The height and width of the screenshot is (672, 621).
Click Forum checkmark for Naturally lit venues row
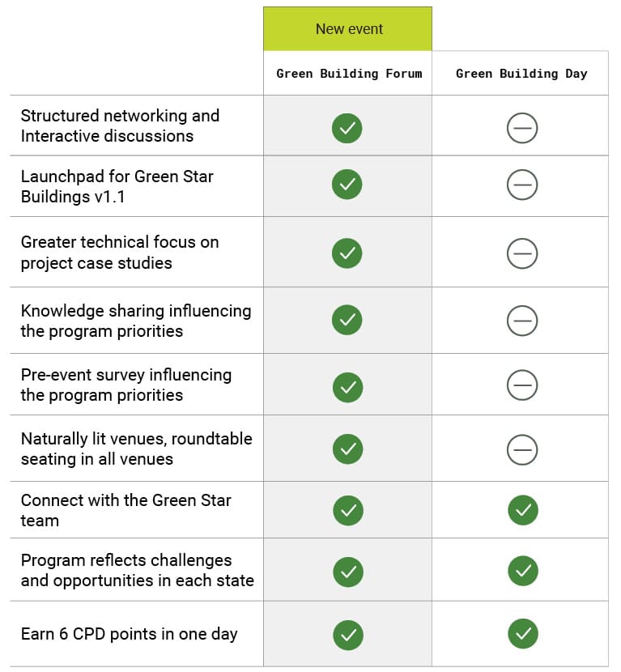(347, 449)
